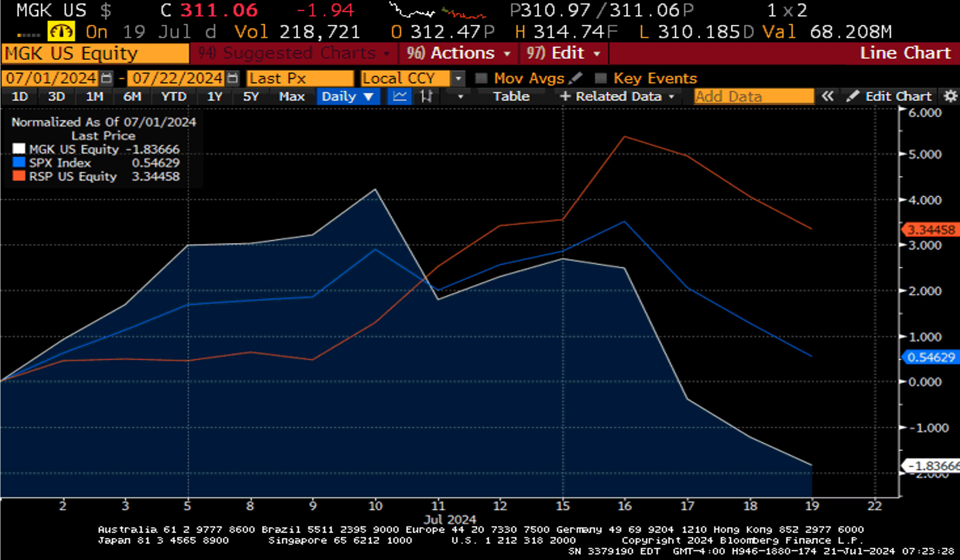
Task: Click the orange RSP US Equity legend swatch
Action: pyautogui.click(x=19, y=176)
